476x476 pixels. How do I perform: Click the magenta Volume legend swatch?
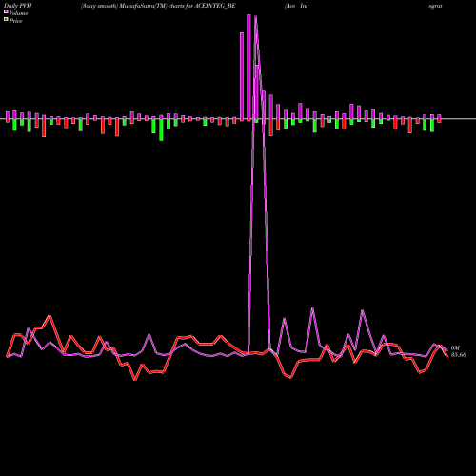[x=6, y=11]
